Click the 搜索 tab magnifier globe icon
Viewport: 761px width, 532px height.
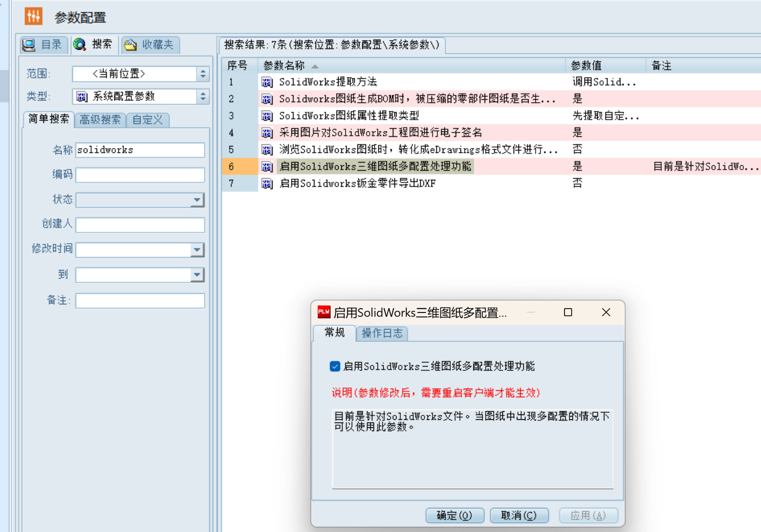click(x=80, y=45)
